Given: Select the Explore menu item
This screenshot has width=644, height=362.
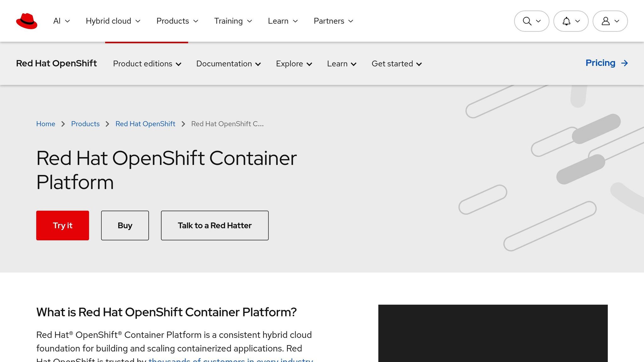Looking at the screenshot, I should [294, 64].
